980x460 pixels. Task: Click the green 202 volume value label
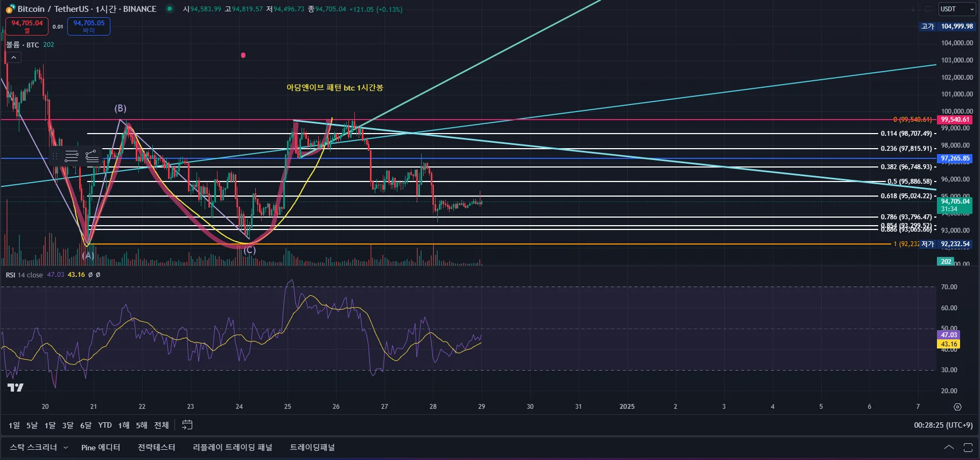[x=946, y=262]
